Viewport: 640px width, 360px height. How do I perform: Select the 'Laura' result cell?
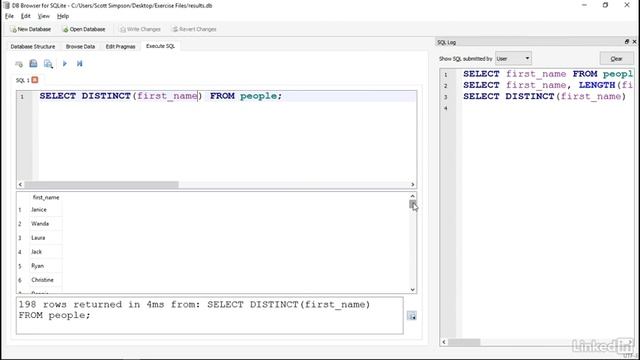click(x=46, y=238)
